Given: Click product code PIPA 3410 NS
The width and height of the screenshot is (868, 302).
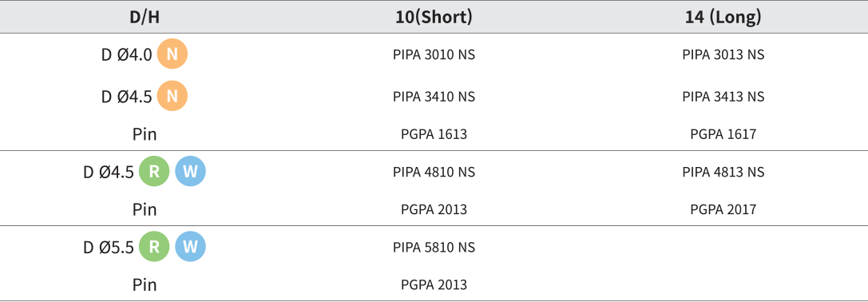Looking at the screenshot, I should (434, 97).
